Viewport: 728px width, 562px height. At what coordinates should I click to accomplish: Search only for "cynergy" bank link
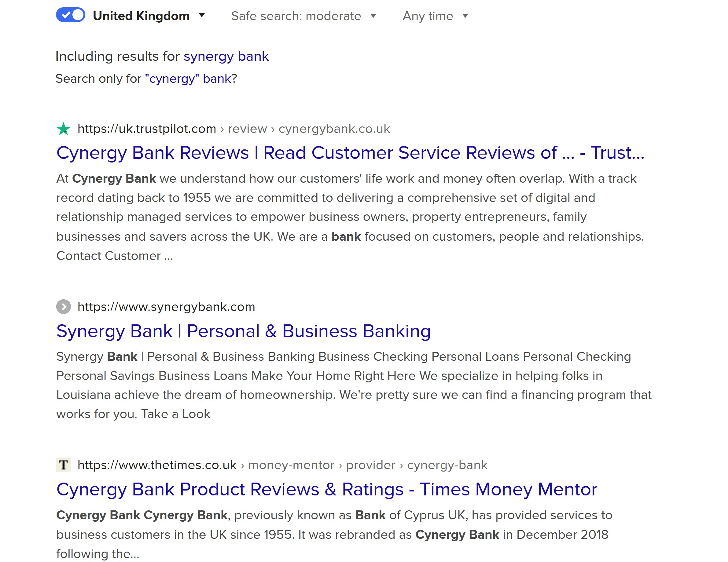point(188,78)
